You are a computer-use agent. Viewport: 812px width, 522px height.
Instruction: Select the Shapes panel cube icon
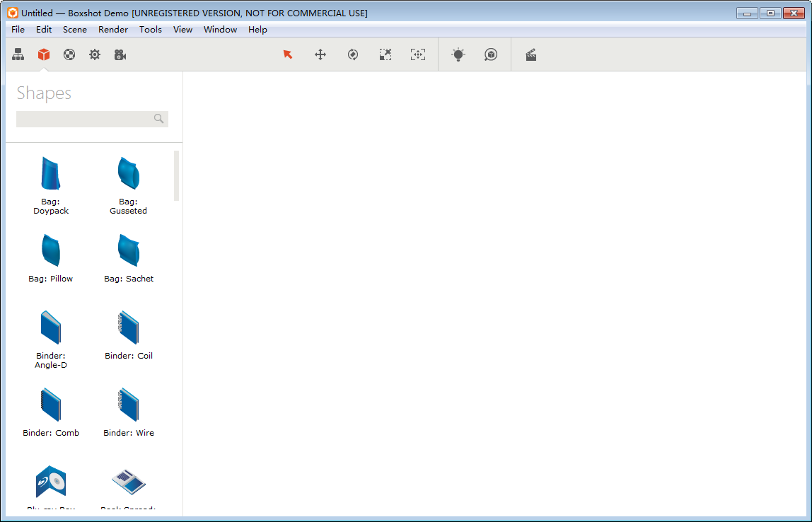[44, 54]
